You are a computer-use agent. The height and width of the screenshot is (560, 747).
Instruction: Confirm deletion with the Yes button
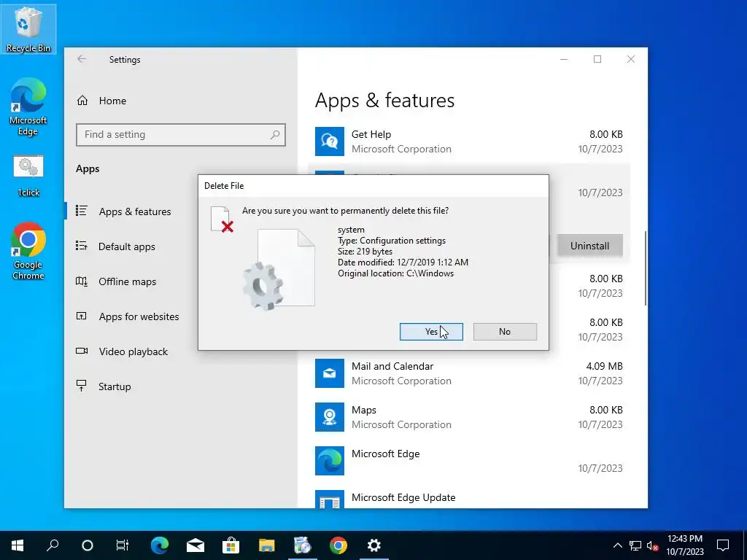(x=431, y=332)
